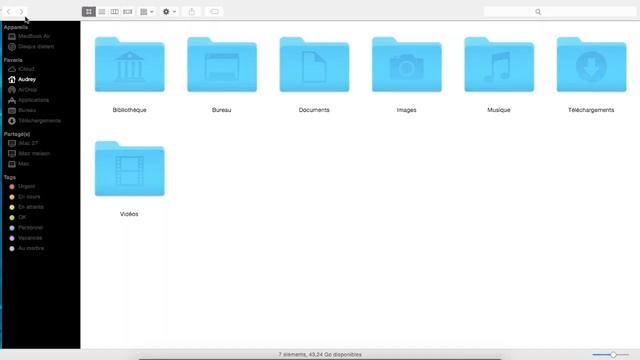Open Audrey home folder in sidebar
The image size is (640, 360).
22,79
